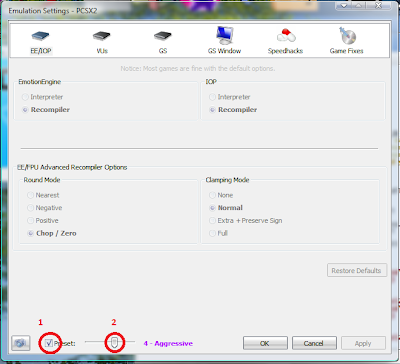The height and width of the screenshot is (364, 400).
Task: Click the '4 - Aggressive' preset label
Action: click(x=168, y=343)
